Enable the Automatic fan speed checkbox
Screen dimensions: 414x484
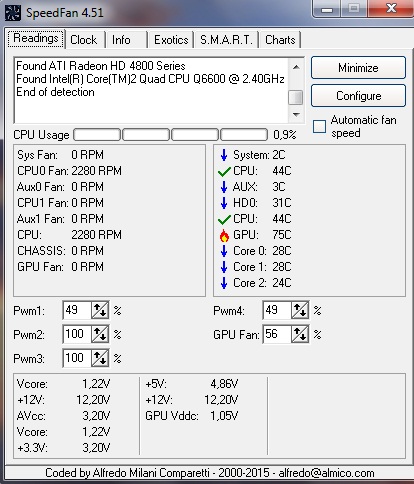point(319,127)
